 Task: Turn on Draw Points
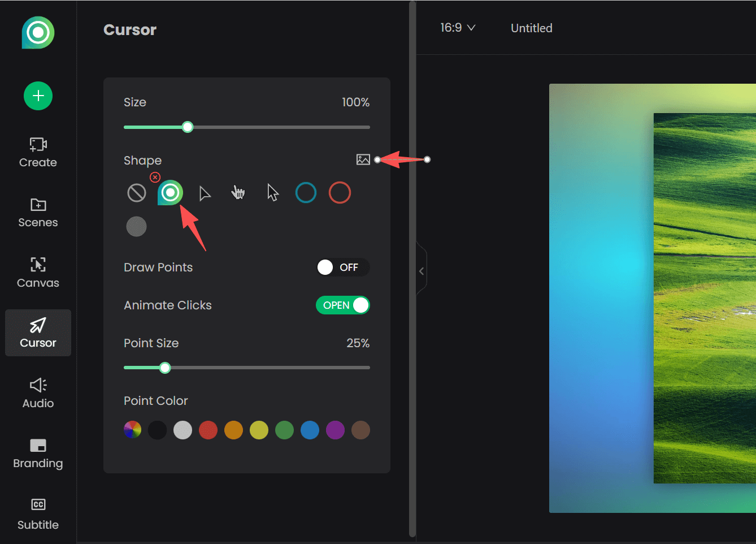click(342, 267)
